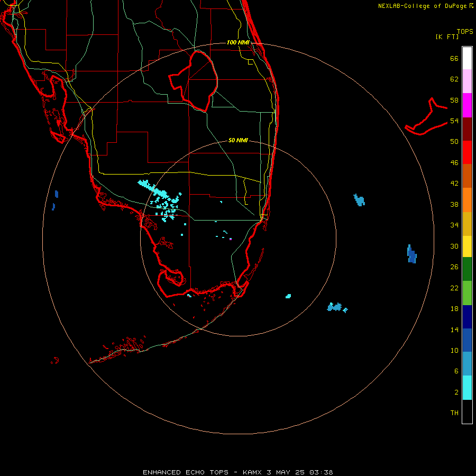Click the blue echo cluster southeast offshore
This screenshot has width=476, height=476.
(x=337, y=307)
